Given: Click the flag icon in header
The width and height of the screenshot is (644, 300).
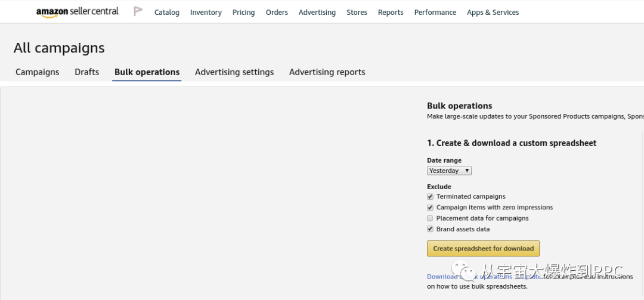Looking at the screenshot, I should coord(138,11).
